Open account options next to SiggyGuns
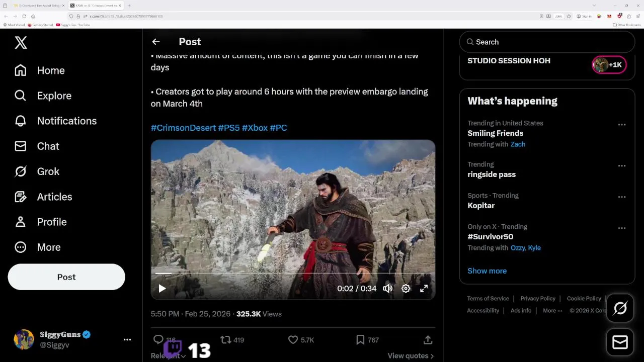The height and width of the screenshot is (362, 644). (127, 339)
